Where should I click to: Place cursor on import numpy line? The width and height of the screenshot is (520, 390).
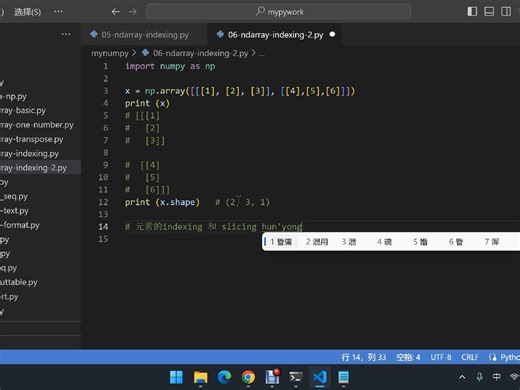(x=170, y=66)
